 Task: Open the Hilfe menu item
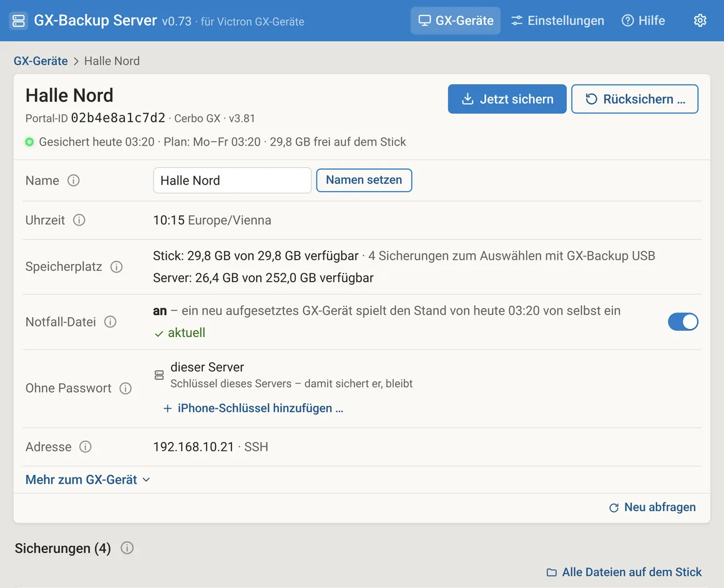tap(643, 21)
